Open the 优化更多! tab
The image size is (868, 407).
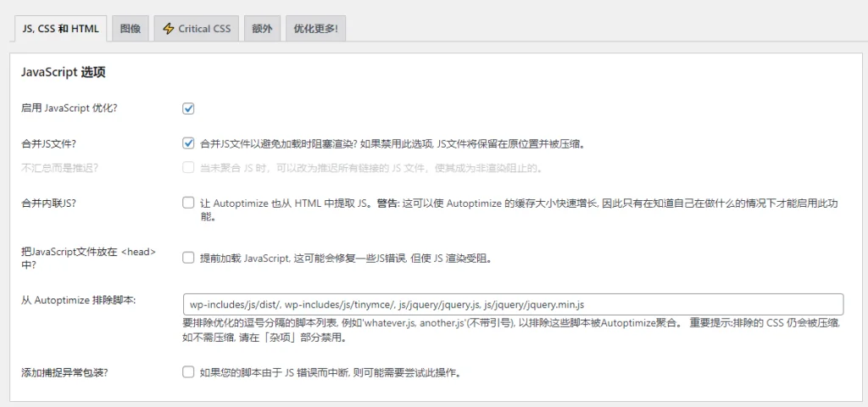[x=315, y=29]
